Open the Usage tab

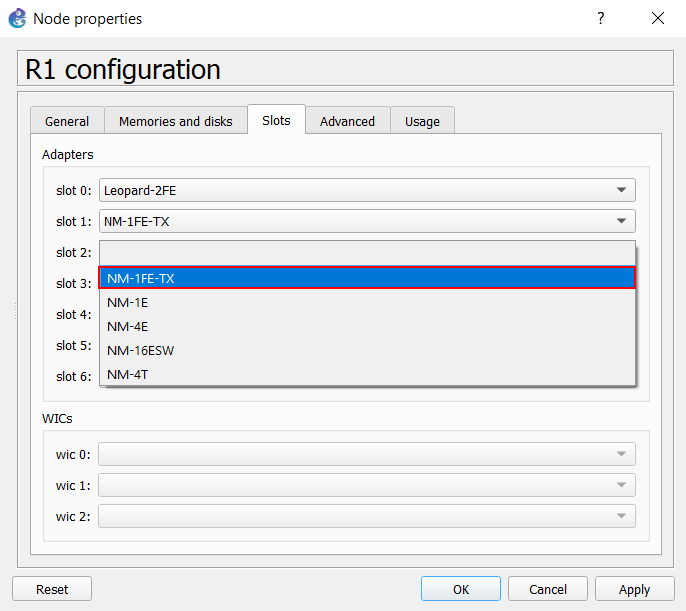(422, 121)
